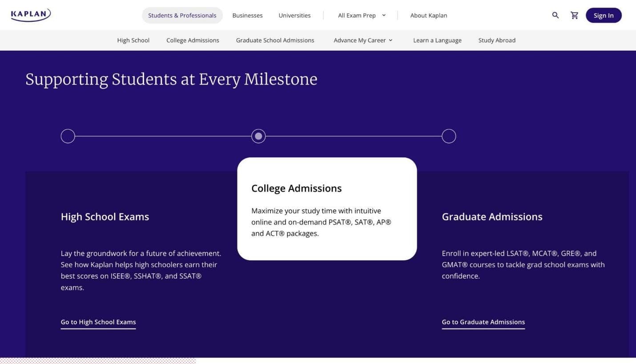Select the first milestone circle
This screenshot has width=636, height=364.
(x=68, y=136)
